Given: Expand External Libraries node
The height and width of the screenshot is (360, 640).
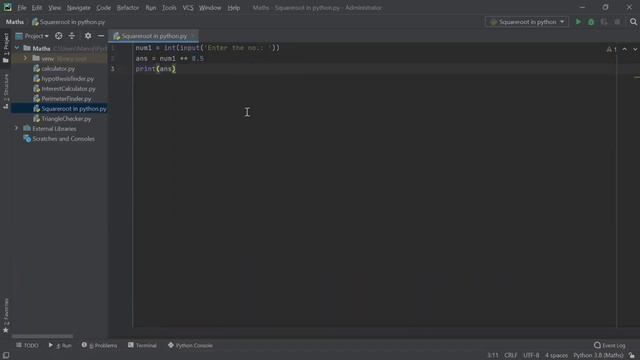Looking at the screenshot, I should [17, 129].
